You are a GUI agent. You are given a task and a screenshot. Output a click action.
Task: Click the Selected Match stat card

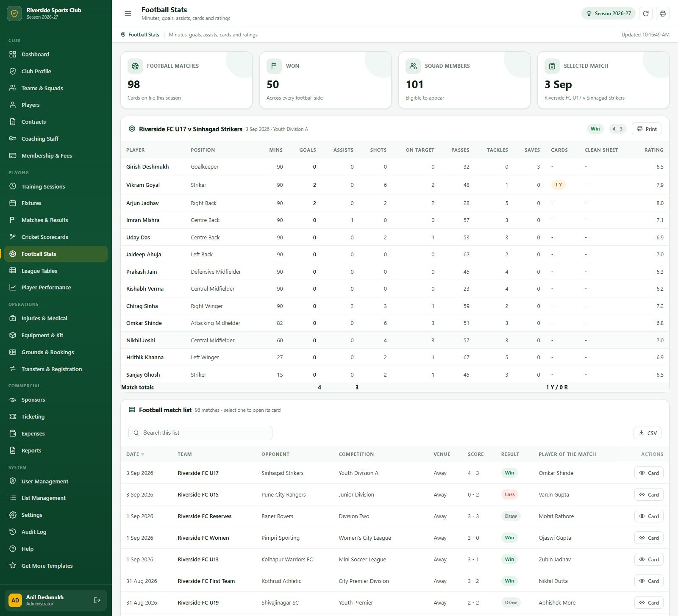tap(603, 80)
